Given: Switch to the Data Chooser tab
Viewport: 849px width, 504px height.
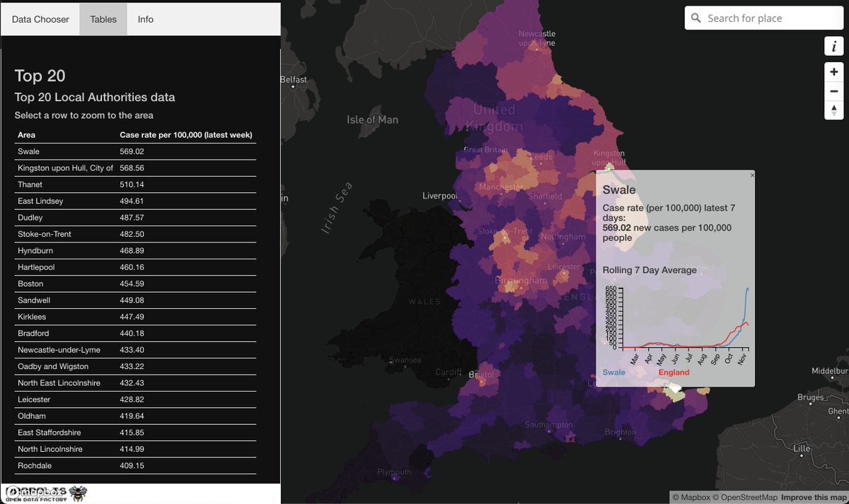Looking at the screenshot, I should click(40, 19).
